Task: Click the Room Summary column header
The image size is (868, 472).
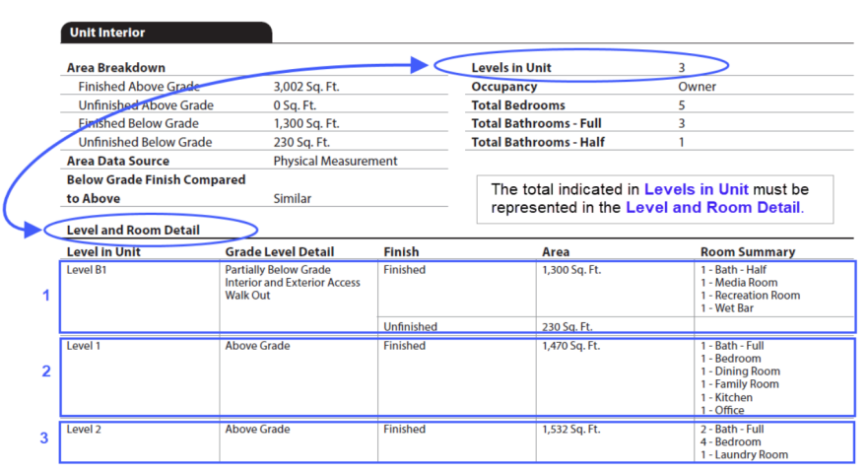Action: click(x=748, y=252)
